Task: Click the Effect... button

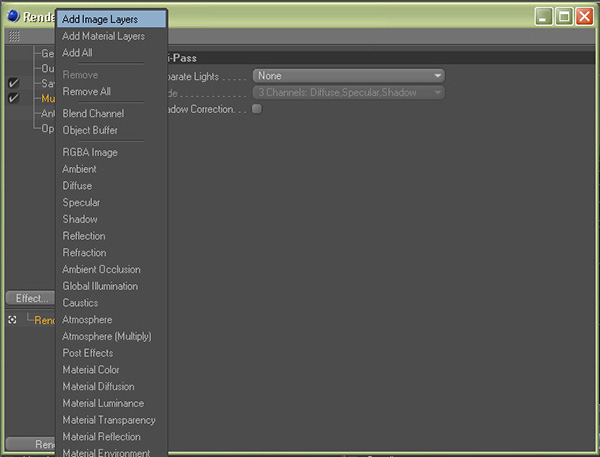Action: click(x=31, y=298)
